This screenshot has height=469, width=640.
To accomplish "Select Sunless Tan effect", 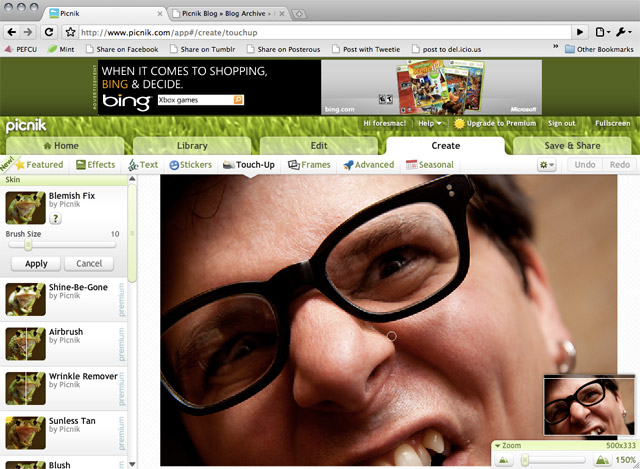I will coord(63,433).
